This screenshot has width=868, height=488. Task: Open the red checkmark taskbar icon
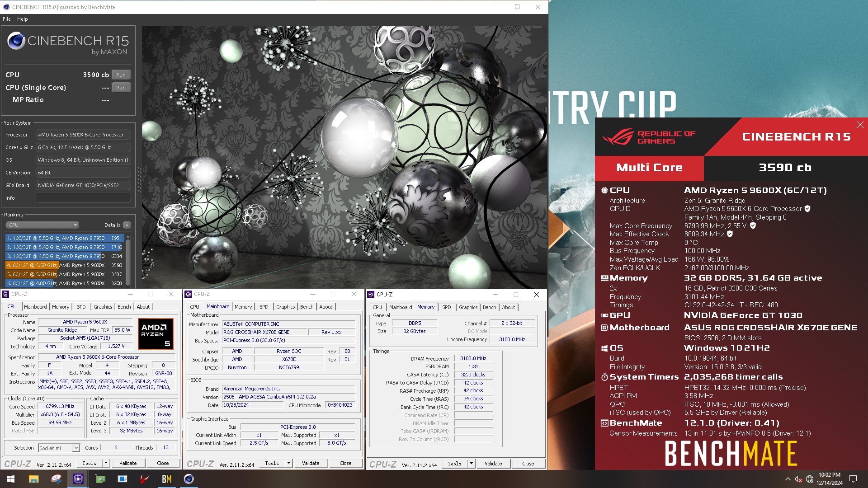point(145,479)
